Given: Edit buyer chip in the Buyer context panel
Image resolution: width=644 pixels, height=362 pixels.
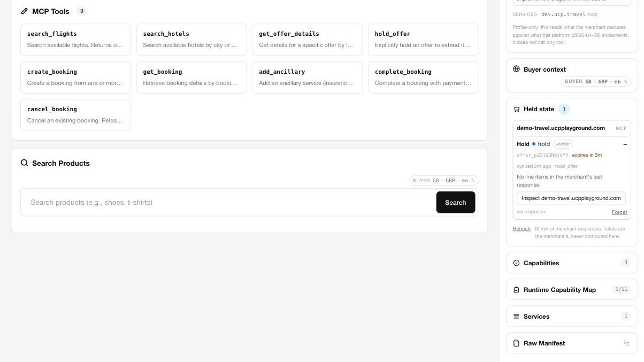Looking at the screenshot, I should pyautogui.click(x=596, y=82).
